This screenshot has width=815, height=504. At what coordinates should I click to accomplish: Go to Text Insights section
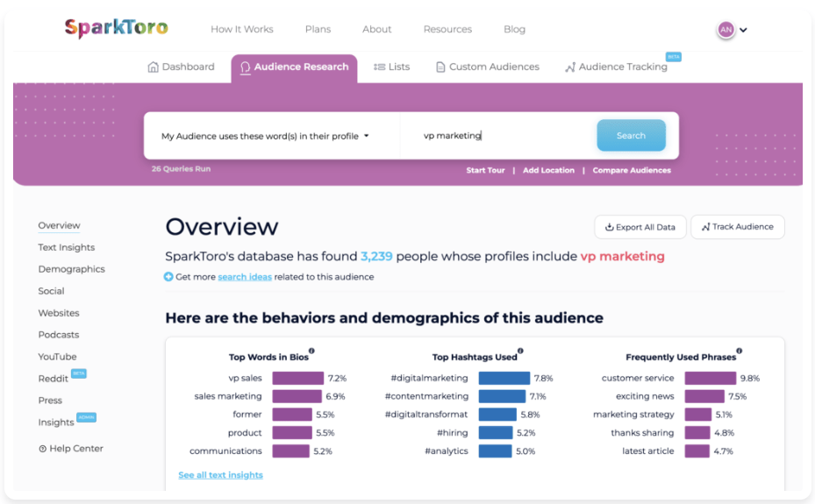67,247
